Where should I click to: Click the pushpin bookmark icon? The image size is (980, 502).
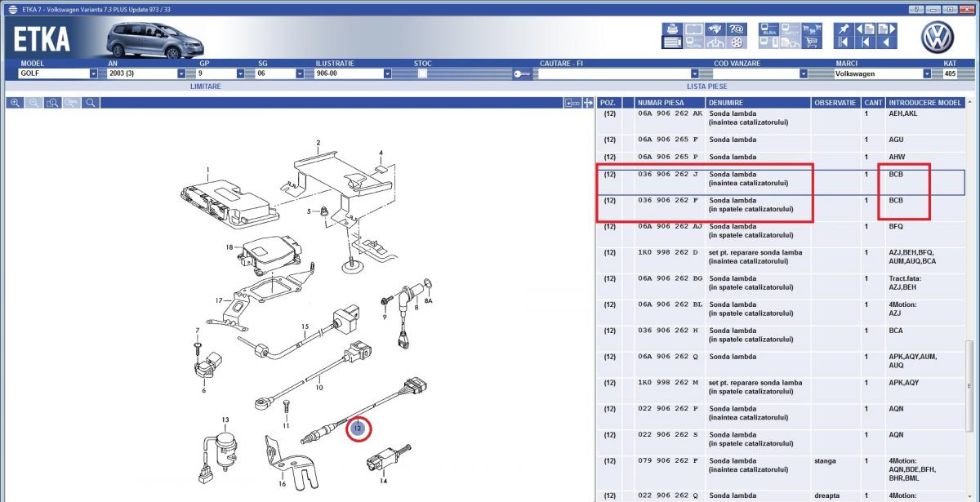844,29
